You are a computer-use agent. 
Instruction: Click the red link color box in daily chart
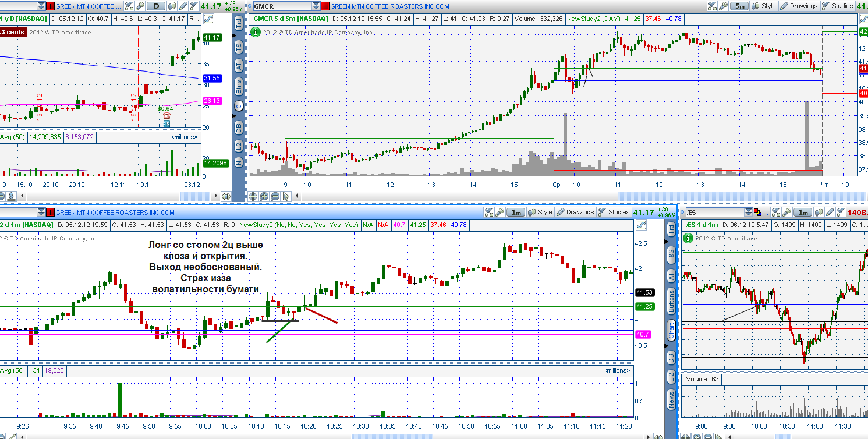pyautogui.click(x=50, y=6)
